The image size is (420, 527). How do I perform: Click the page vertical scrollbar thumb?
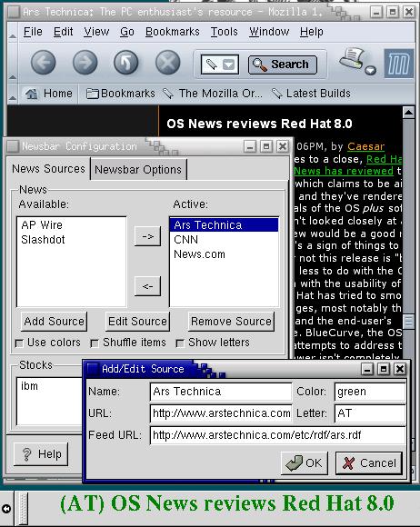[408, 322]
